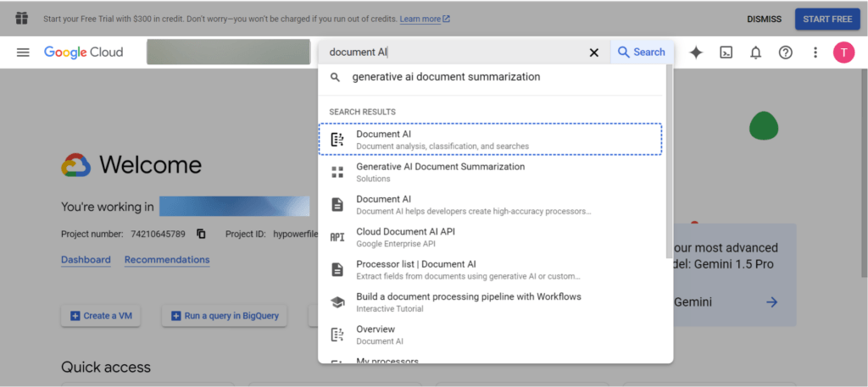
Task: Click the Gemini sparkle icon
Action: (696, 53)
